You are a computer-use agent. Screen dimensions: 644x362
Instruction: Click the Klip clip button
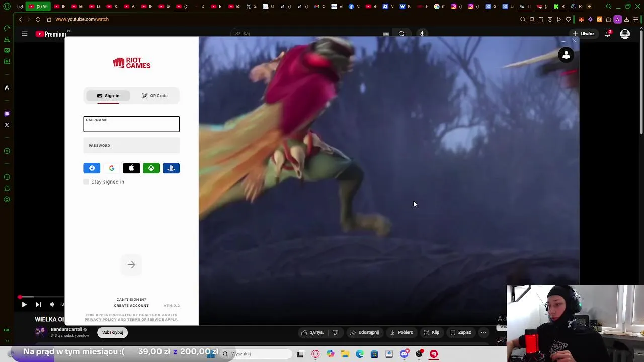point(432,332)
